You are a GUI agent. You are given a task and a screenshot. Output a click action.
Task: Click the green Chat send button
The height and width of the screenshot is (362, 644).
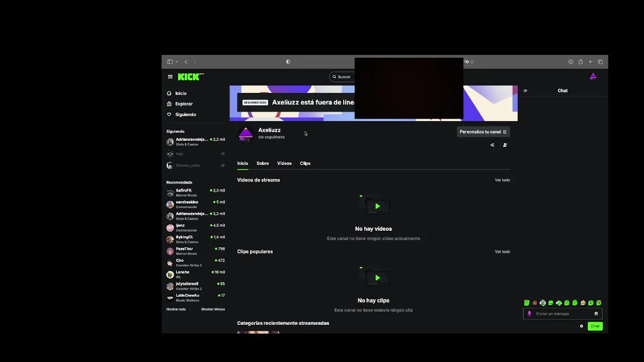595,326
